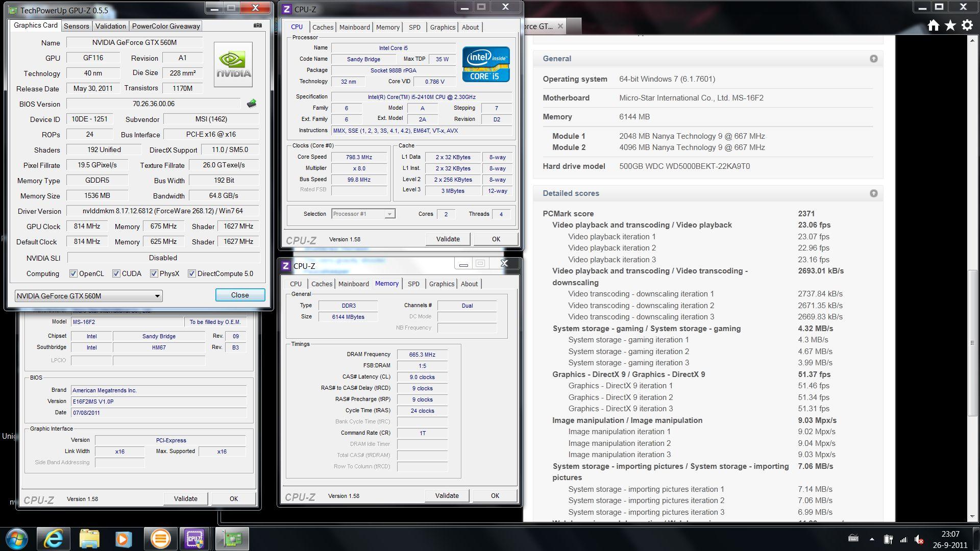Show hidden tray icons arrow
Screen dimensions: 980x551
click(x=872, y=539)
